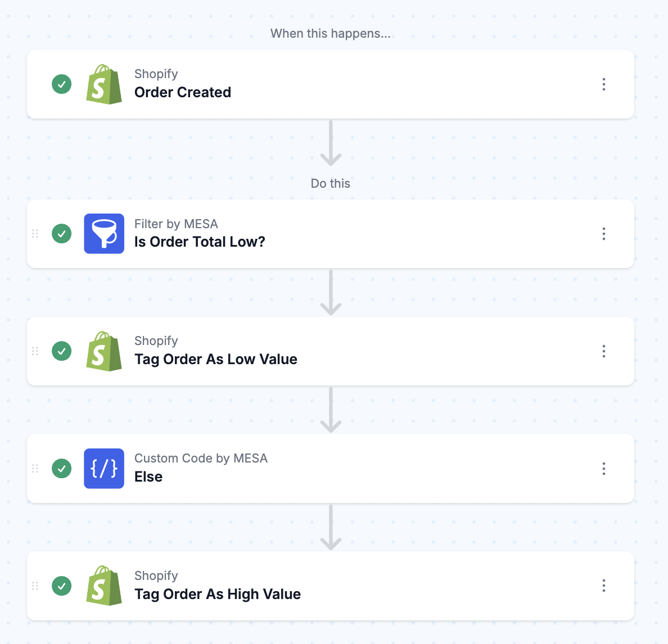668x644 pixels.
Task: Open the options menu on the Filter step
Action: 603,234
